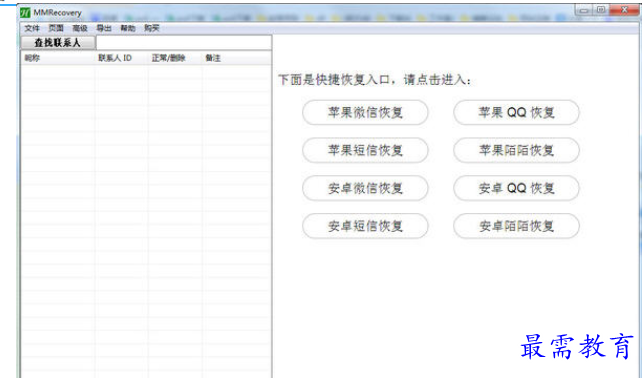The height and width of the screenshot is (378, 642).
Task: Sort by the 正常/删除 column header
Action: tap(174, 58)
